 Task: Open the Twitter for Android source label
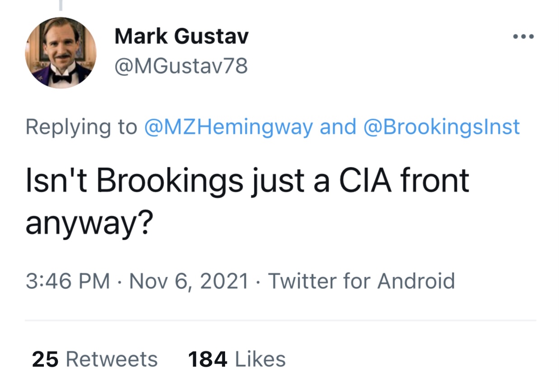point(362,281)
